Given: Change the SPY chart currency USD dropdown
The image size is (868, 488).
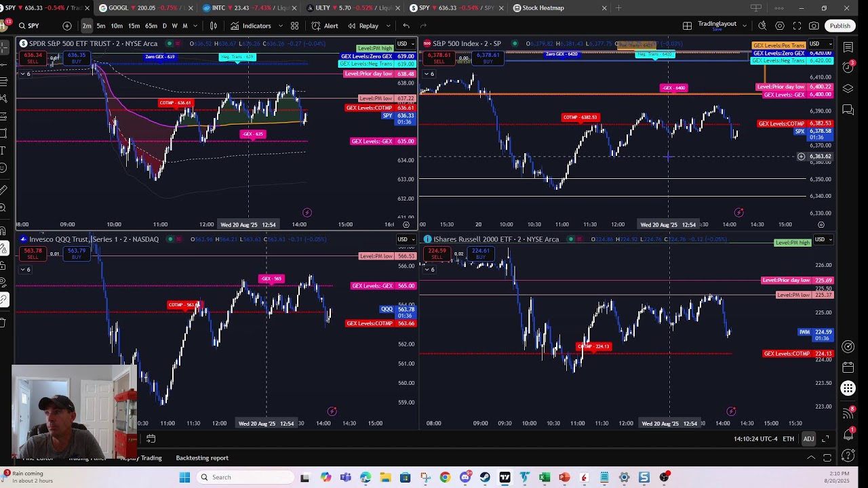Looking at the screenshot, I should coord(406,44).
